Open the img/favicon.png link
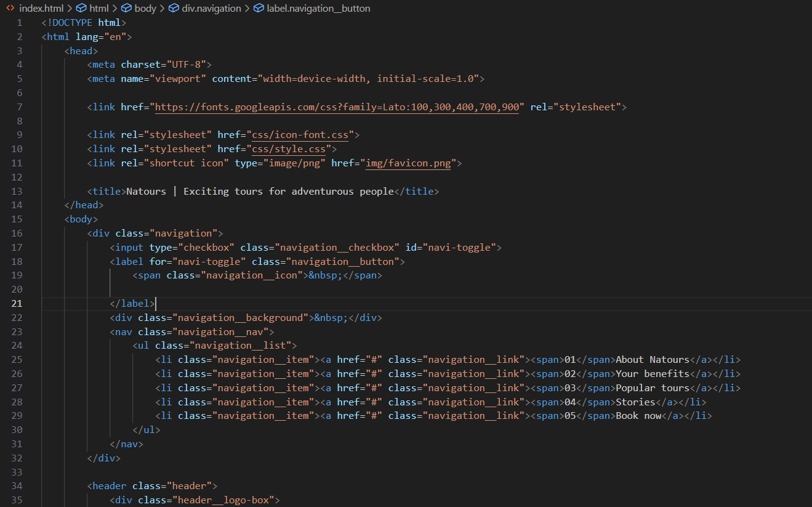This screenshot has width=812, height=507. (408, 163)
